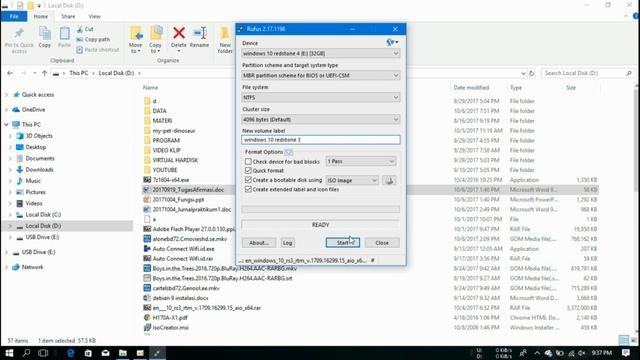Open the Action Center notification icon
Image resolution: width=640 pixels, height=360 pixels.
point(626,353)
